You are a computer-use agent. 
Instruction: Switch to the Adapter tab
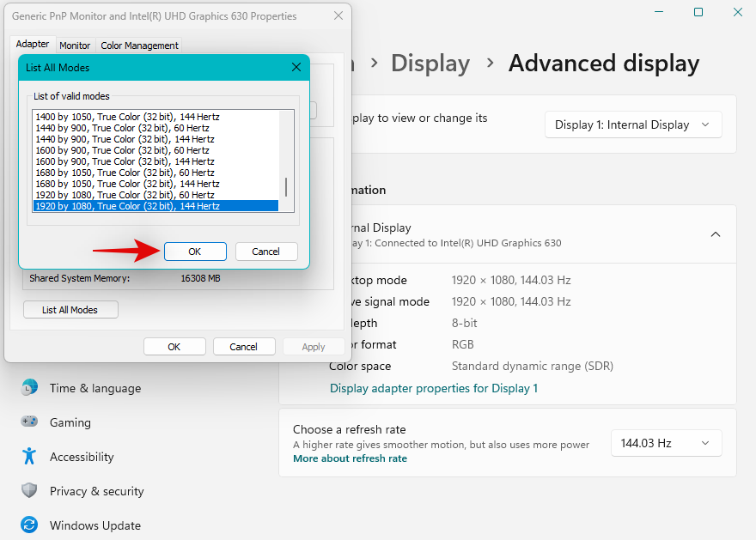click(x=33, y=44)
